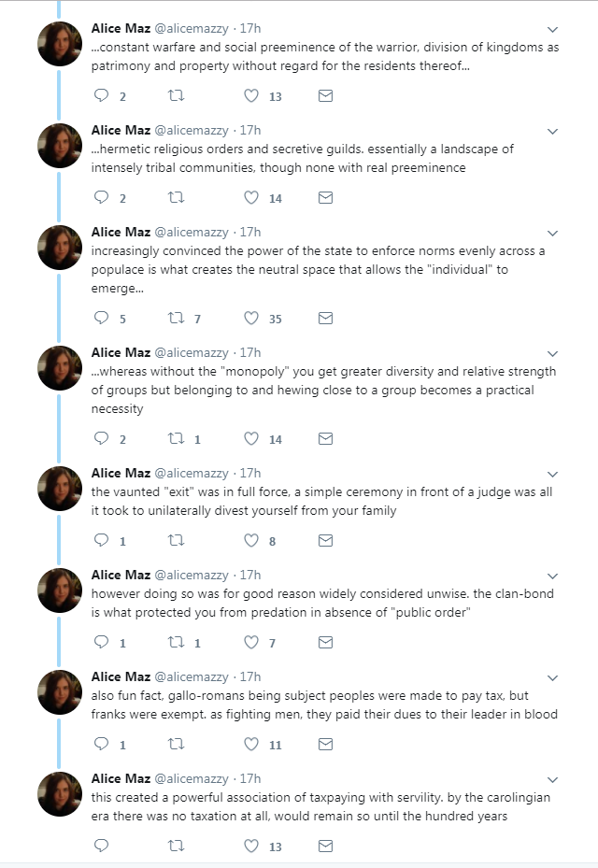This screenshot has height=868, width=598.
Task: Retweet the power of the state tweet
Action: (x=175, y=319)
